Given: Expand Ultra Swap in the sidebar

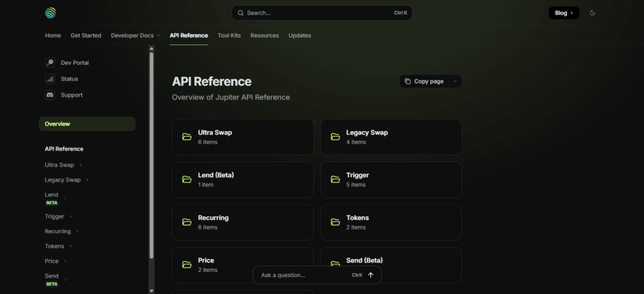Looking at the screenshot, I should 80,165.
